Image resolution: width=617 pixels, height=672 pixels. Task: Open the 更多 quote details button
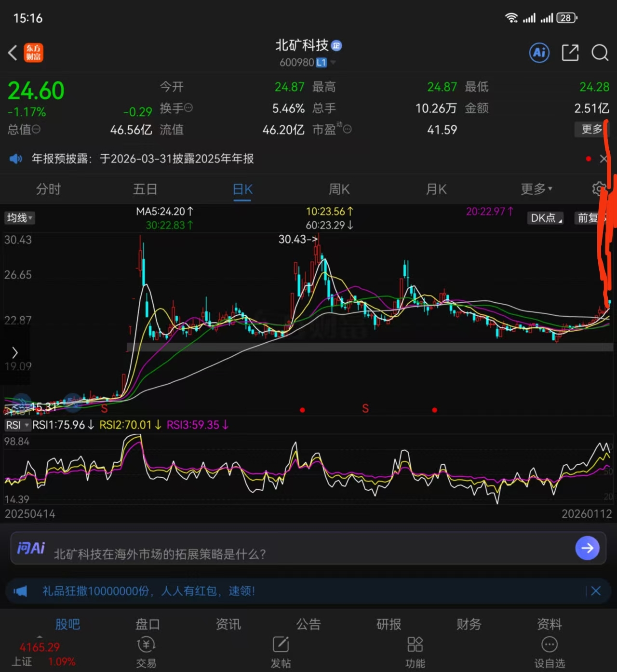pos(592,129)
